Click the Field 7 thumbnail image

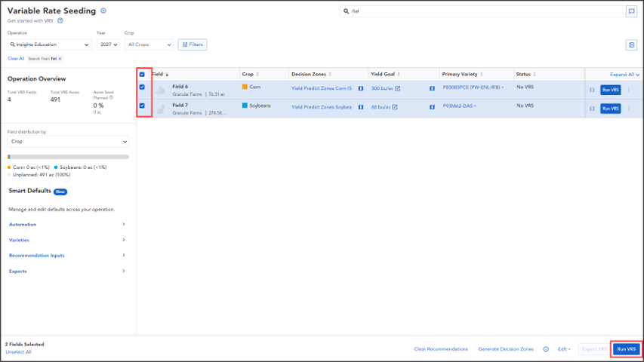click(161, 109)
